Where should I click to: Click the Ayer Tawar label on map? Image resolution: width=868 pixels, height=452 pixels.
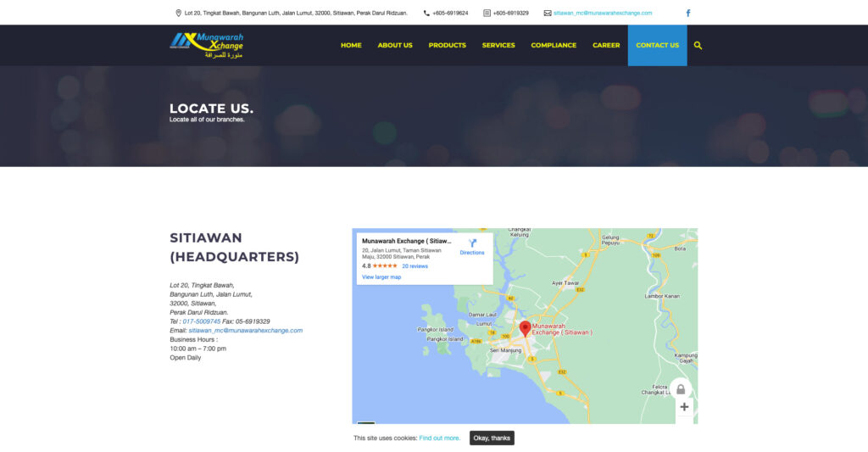565,283
